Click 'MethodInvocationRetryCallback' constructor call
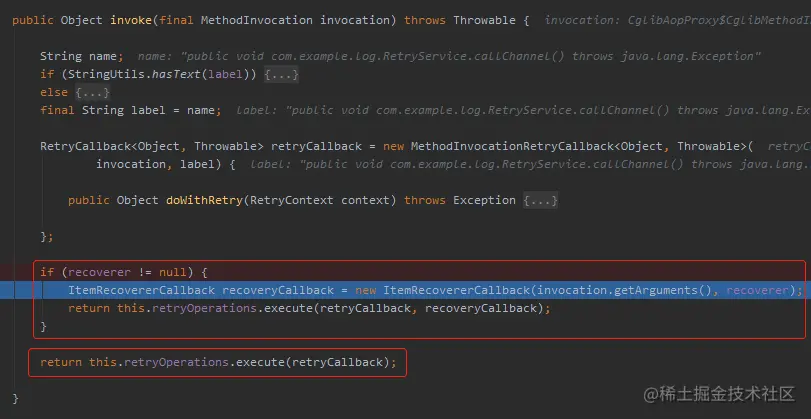The width and height of the screenshot is (811, 419). (512, 146)
